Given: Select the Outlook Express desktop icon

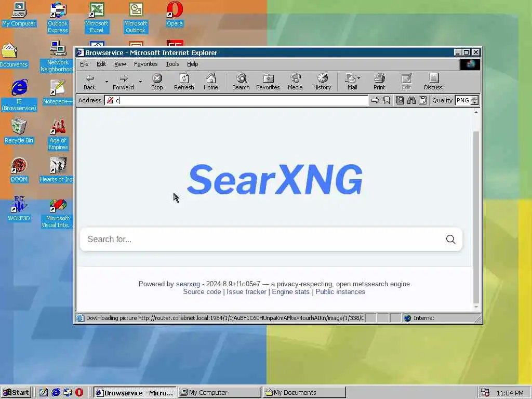Looking at the screenshot, I should 58,17.
